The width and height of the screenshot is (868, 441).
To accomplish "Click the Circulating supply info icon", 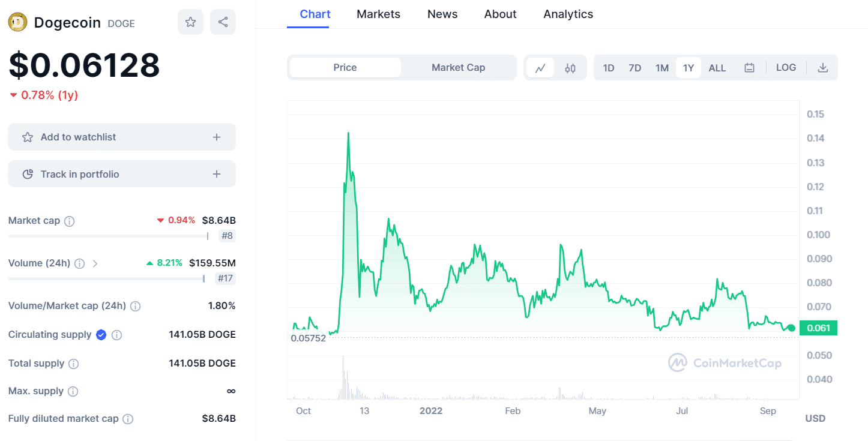I will click(x=116, y=335).
